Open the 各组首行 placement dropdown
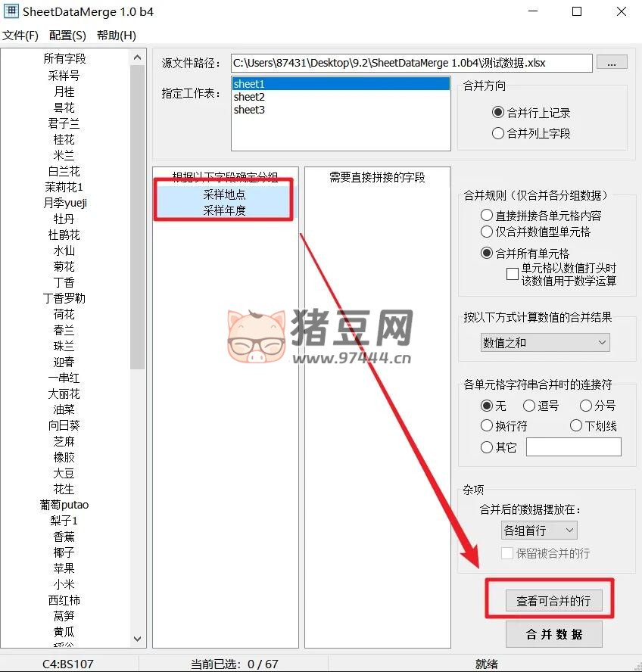Image resolution: width=642 pixels, height=672 pixels. pos(539,530)
